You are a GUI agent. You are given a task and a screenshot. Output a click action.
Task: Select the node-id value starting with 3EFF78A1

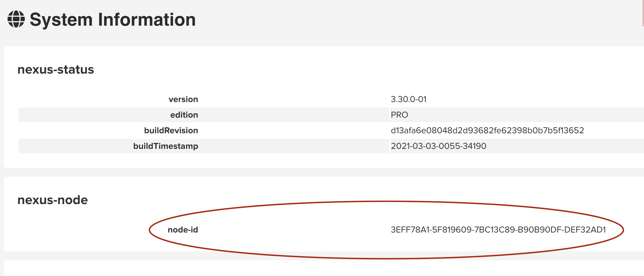[x=498, y=230]
